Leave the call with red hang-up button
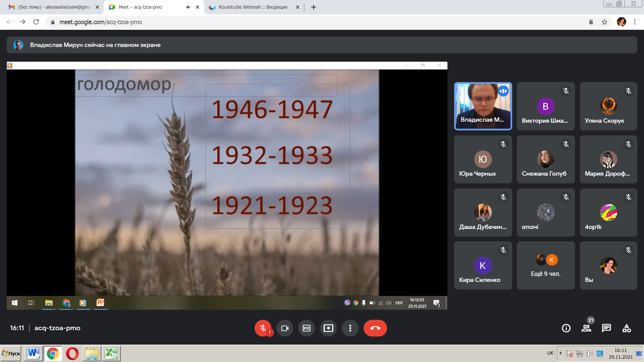 coord(375,328)
